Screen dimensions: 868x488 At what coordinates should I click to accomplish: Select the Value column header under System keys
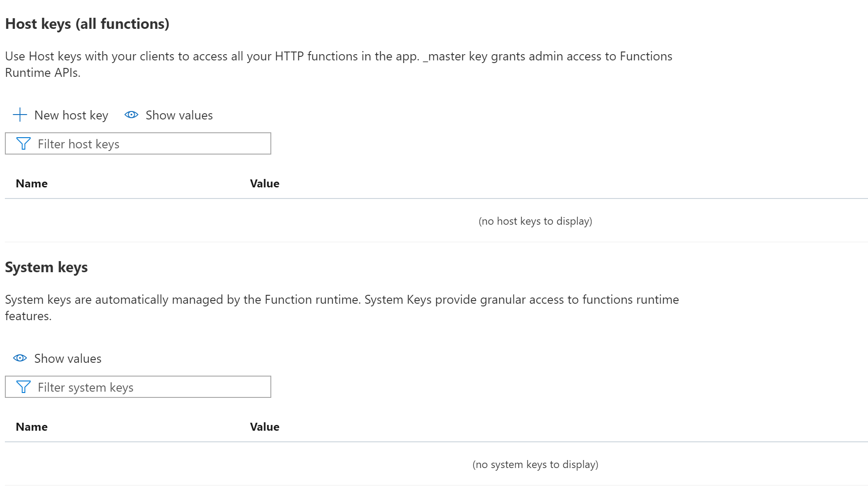tap(264, 426)
